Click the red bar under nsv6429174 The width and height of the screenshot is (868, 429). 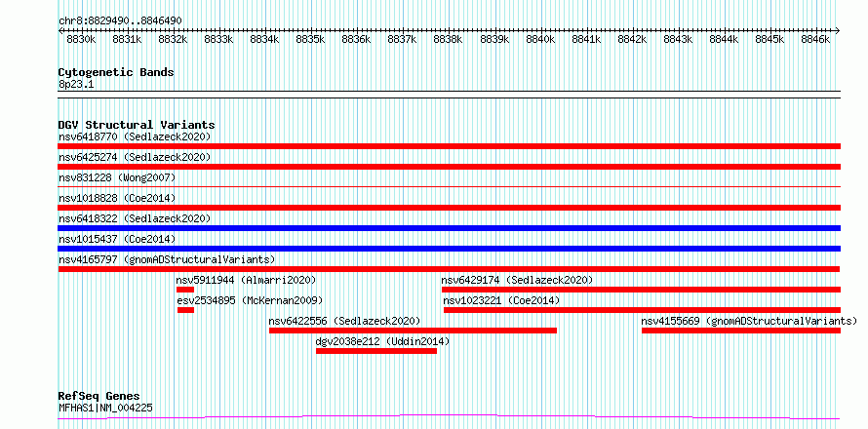[641, 290]
